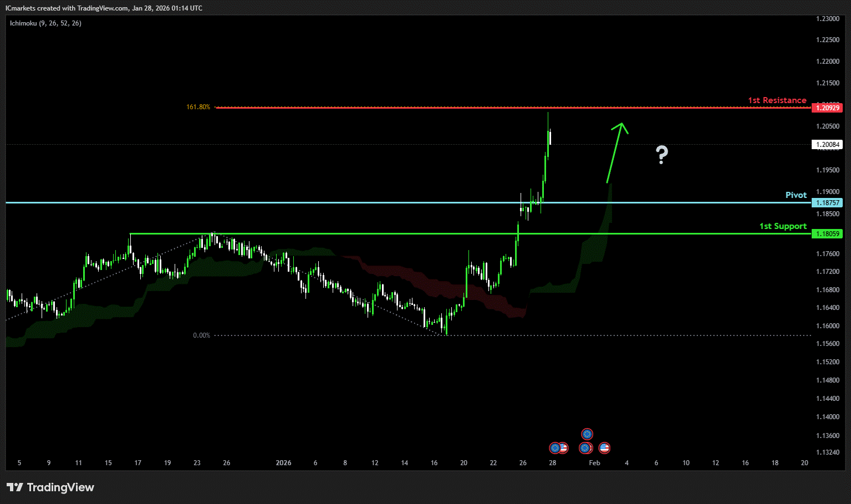Image resolution: width=851 pixels, height=504 pixels.
Task: Select the 0.00% Fibonacci level label
Action: point(201,335)
